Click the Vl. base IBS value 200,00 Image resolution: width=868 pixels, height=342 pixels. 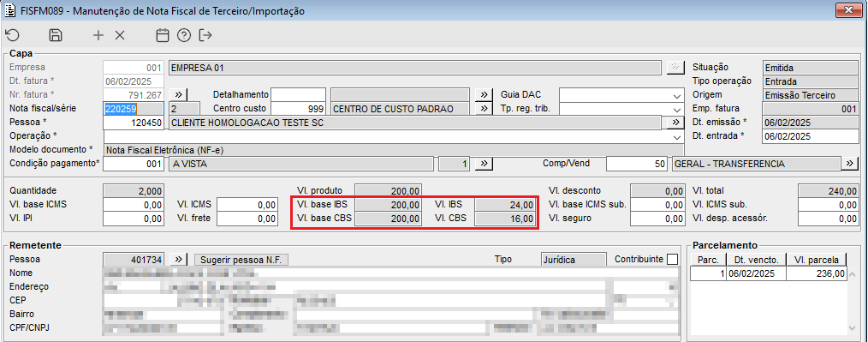(388, 205)
